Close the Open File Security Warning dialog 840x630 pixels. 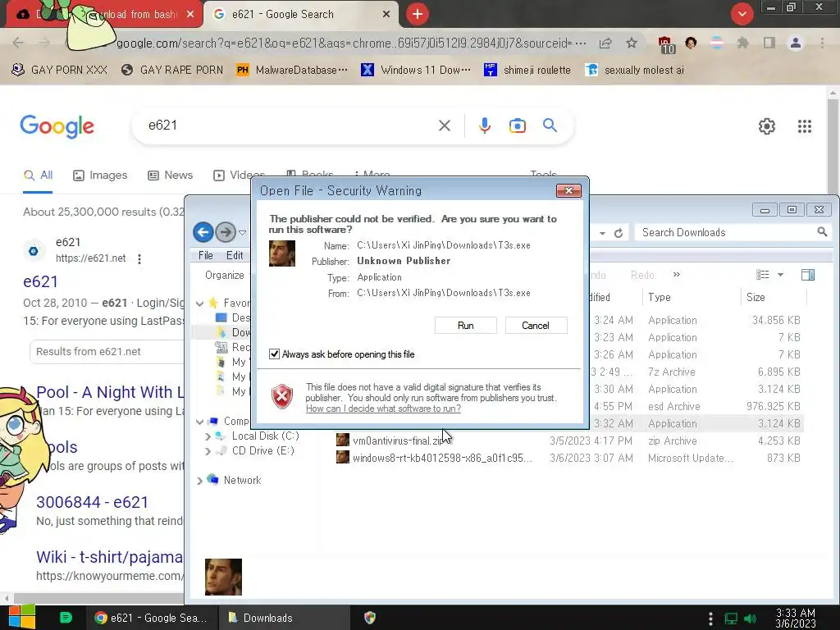click(568, 190)
